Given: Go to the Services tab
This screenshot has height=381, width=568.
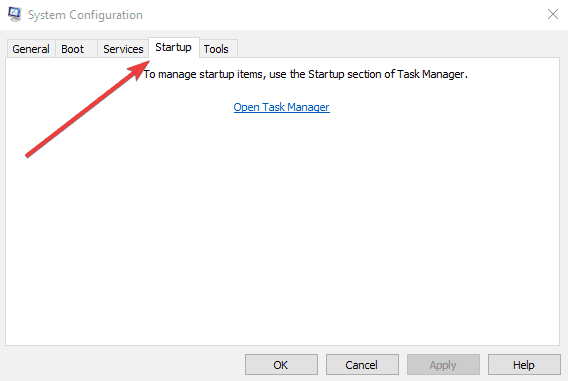Looking at the screenshot, I should 123,49.
